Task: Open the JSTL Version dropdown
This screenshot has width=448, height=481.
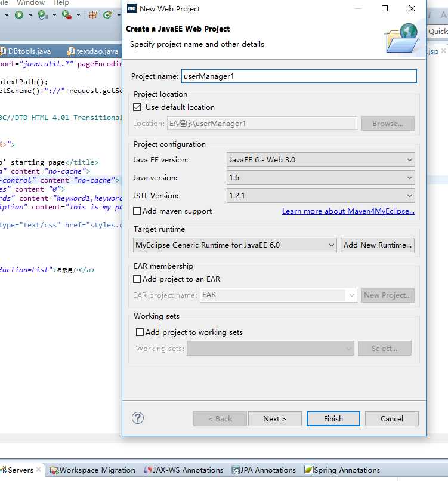Action: (321, 195)
